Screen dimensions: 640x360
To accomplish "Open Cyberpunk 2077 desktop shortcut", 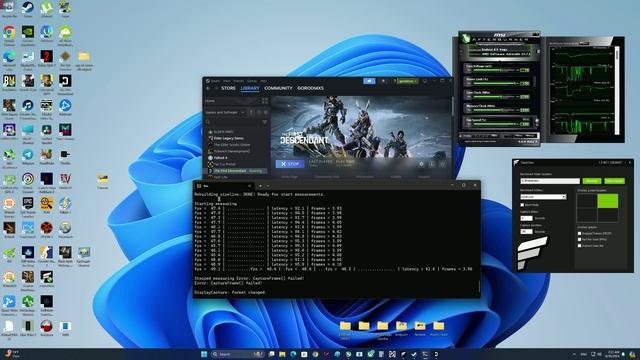I will (x=46, y=81).
